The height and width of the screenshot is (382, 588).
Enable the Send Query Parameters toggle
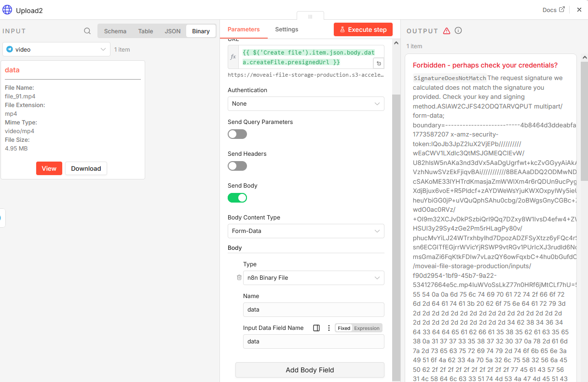pyautogui.click(x=237, y=134)
